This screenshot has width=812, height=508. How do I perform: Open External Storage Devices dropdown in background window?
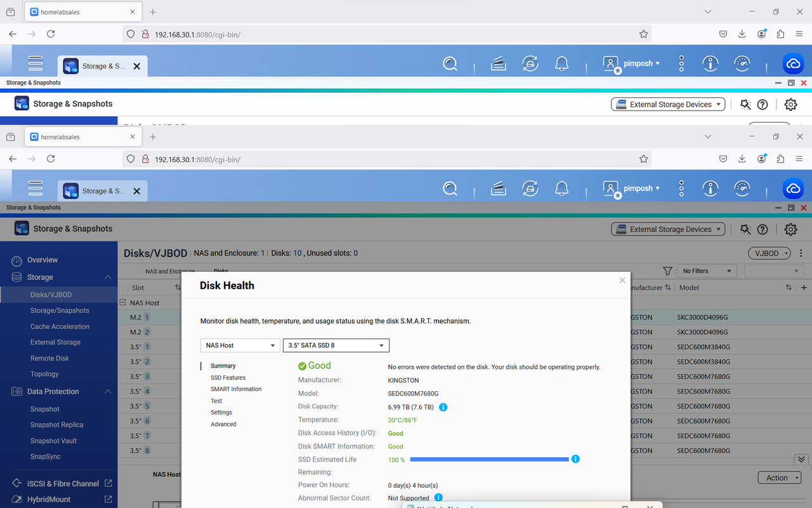coord(668,104)
